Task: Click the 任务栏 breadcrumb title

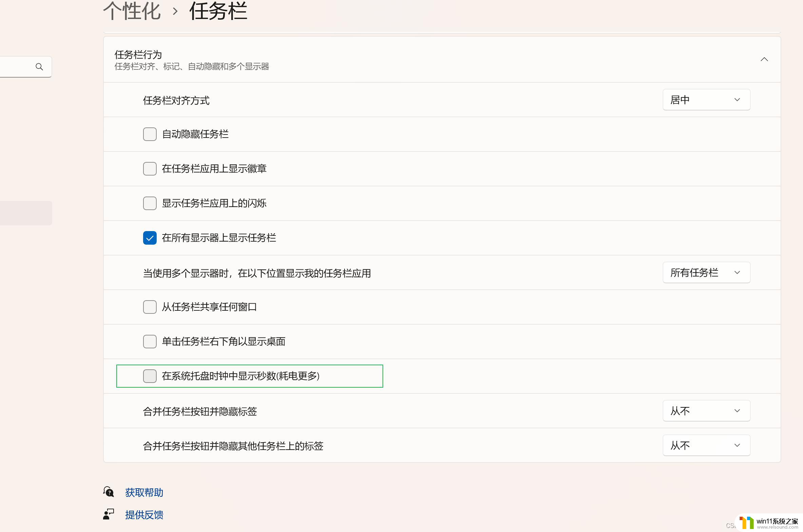Action: click(218, 11)
